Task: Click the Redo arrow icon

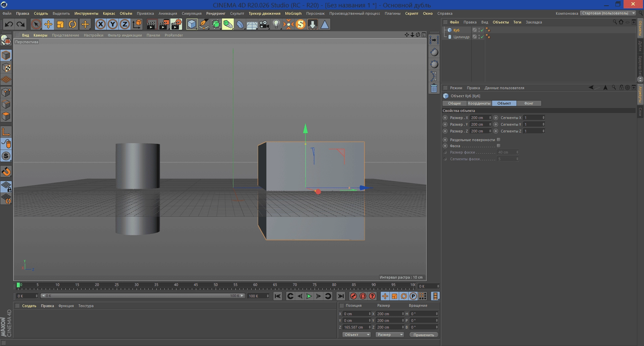Action: pyautogui.click(x=21, y=24)
